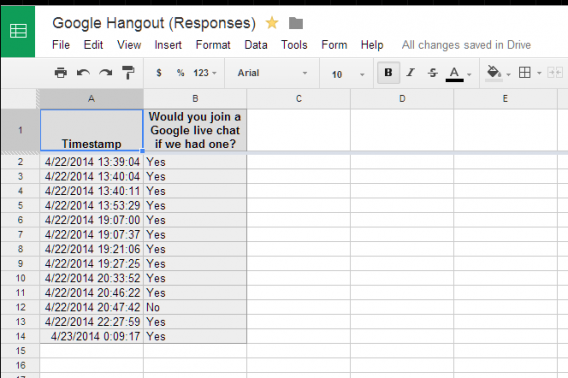Select the Paint format tool
Image resolution: width=568 pixels, height=378 pixels.
(x=128, y=73)
